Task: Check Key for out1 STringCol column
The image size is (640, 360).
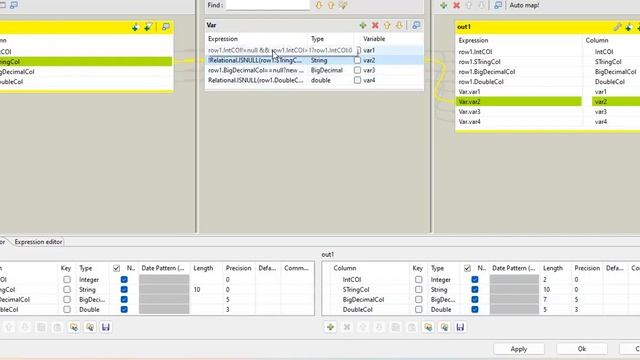Action: pyautogui.click(x=418, y=289)
